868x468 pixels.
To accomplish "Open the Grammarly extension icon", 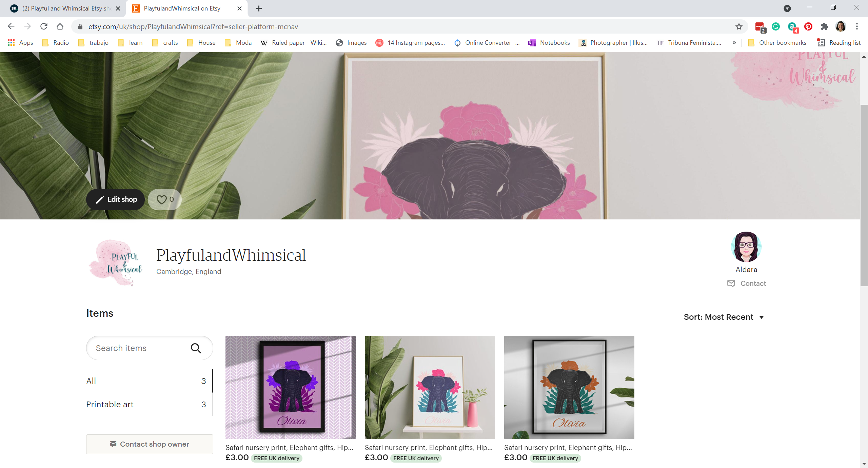I will coord(776,26).
